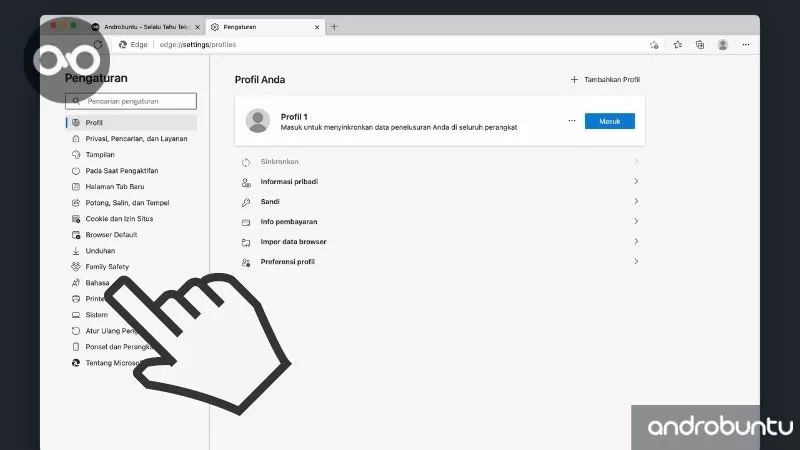Click Tambahkan Profil to add profile

(605, 80)
